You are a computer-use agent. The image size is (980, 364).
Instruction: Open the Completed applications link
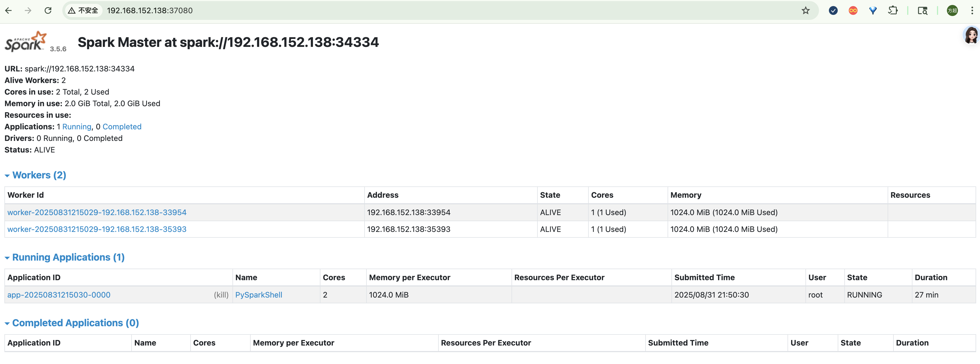point(122,127)
